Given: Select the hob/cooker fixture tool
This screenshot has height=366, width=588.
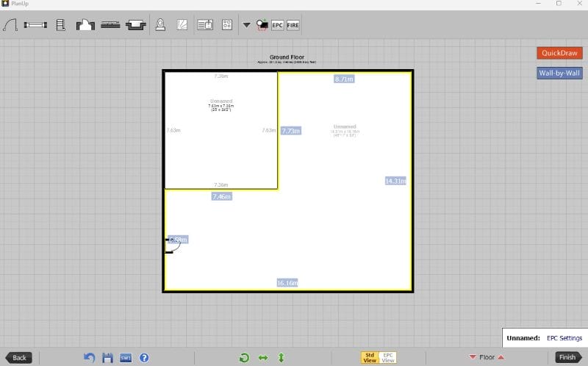Looking at the screenshot, I should pyautogui.click(x=227, y=25).
